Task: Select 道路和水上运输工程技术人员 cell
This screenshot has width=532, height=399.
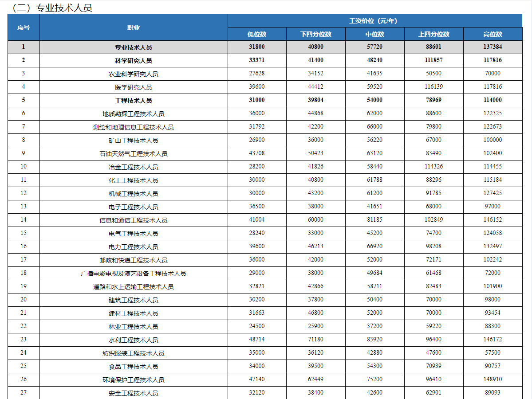Action: tap(134, 286)
